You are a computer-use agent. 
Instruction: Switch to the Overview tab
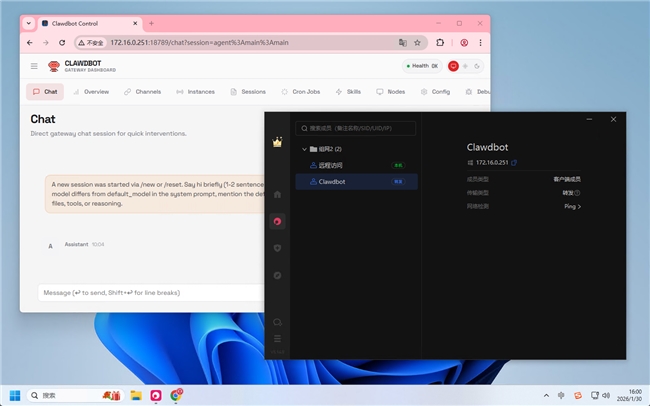pyautogui.click(x=91, y=92)
